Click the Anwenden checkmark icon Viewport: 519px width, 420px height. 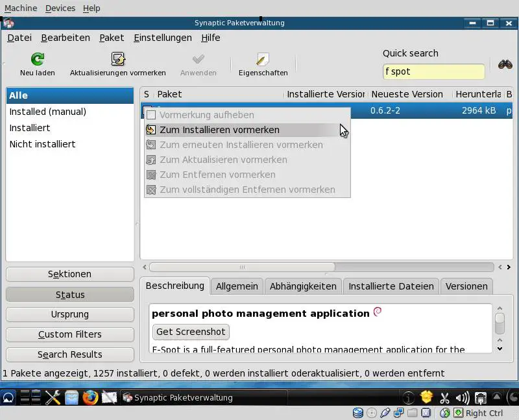pyautogui.click(x=199, y=59)
